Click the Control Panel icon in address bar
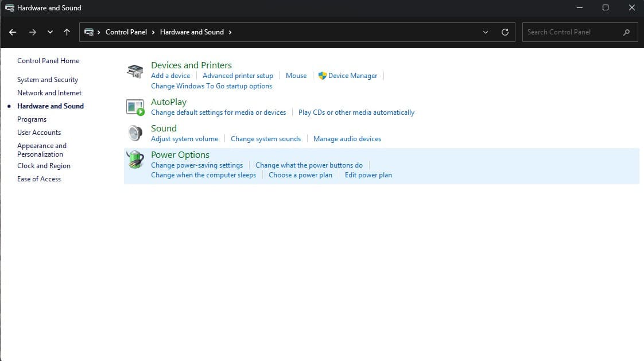The image size is (644, 361). click(89, 32)
